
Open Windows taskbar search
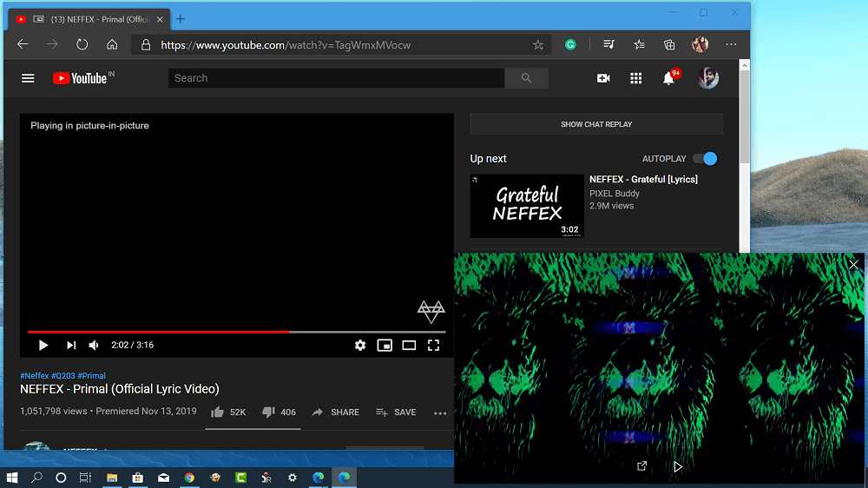[x=36, y=478]
